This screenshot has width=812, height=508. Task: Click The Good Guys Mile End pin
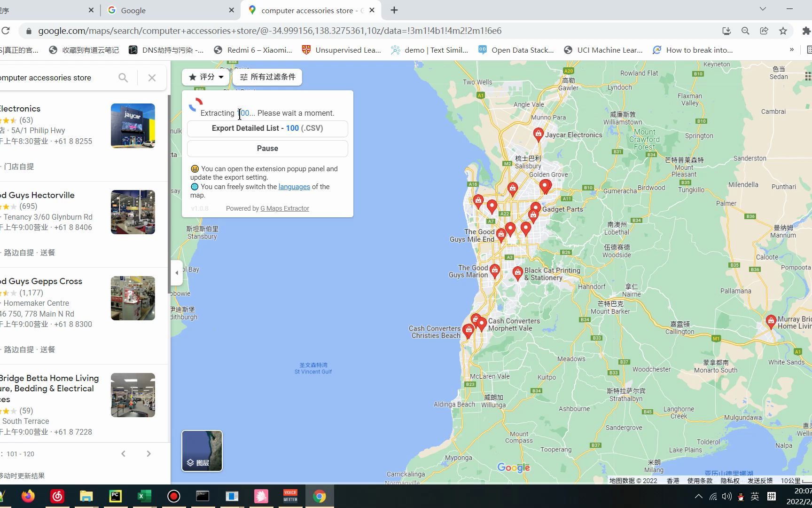(x=501, y=235)
